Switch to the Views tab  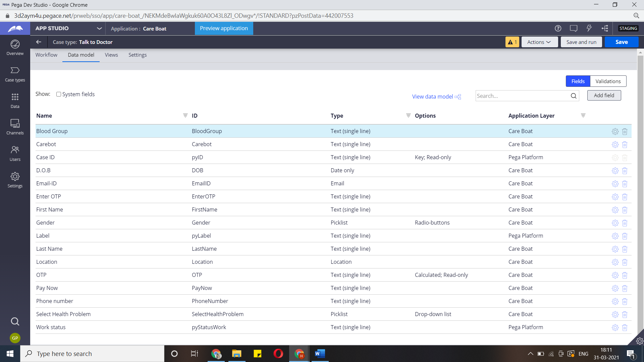coord(111,55)
